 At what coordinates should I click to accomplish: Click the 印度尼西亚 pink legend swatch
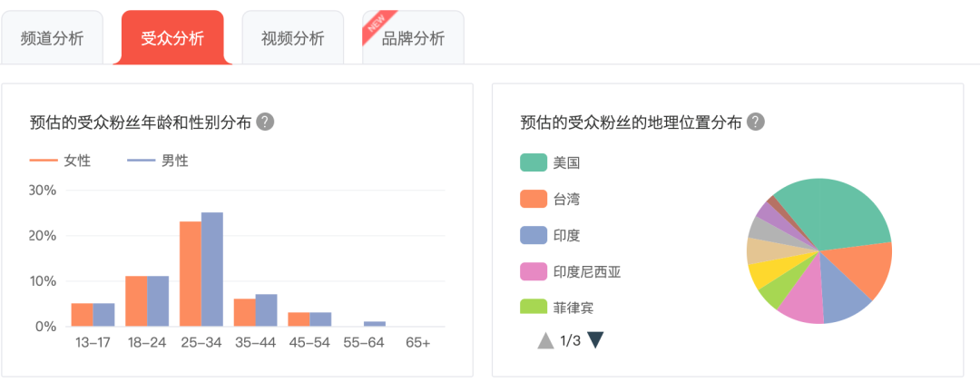[x=534, y=272]
